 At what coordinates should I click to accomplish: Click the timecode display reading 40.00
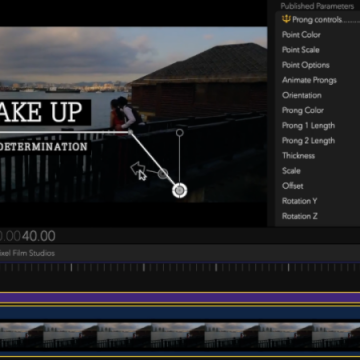(x=39, y=236)
